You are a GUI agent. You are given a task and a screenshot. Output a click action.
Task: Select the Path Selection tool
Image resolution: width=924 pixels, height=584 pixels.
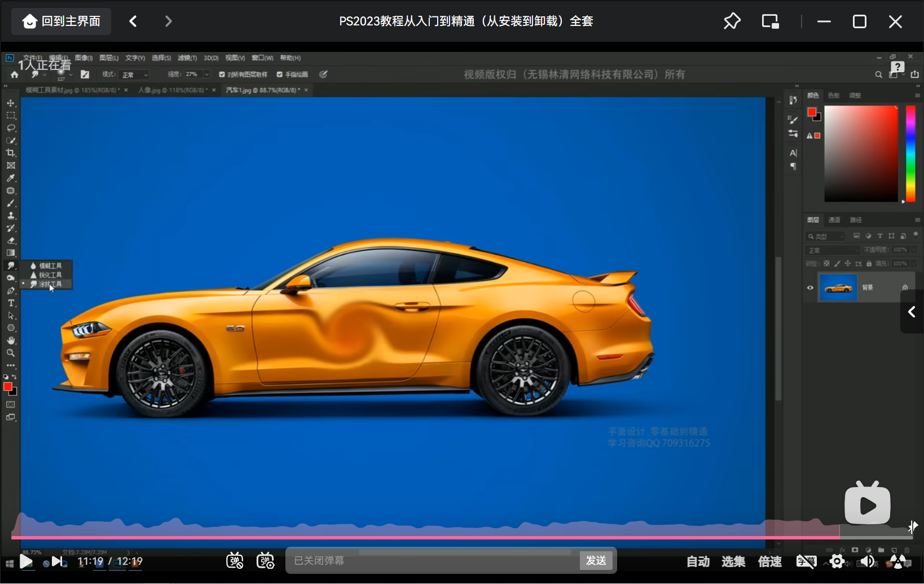11,315
